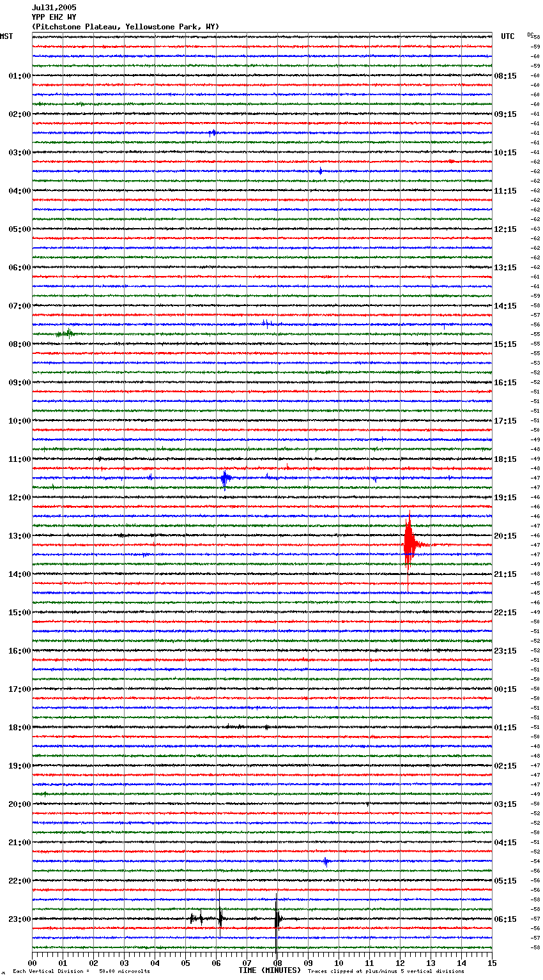Click minute tick label 10 on bottom axis

click(x=339, y=963)
